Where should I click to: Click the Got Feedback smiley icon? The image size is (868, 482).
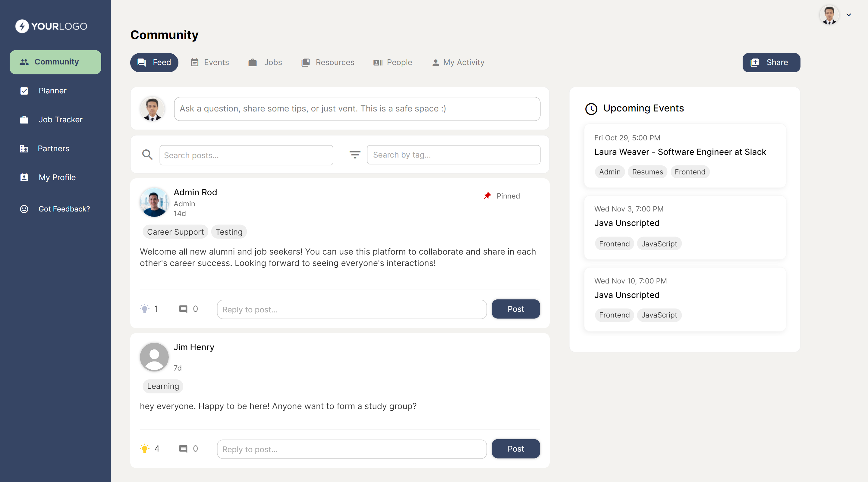pyautogui.click(x=24, y=209)
